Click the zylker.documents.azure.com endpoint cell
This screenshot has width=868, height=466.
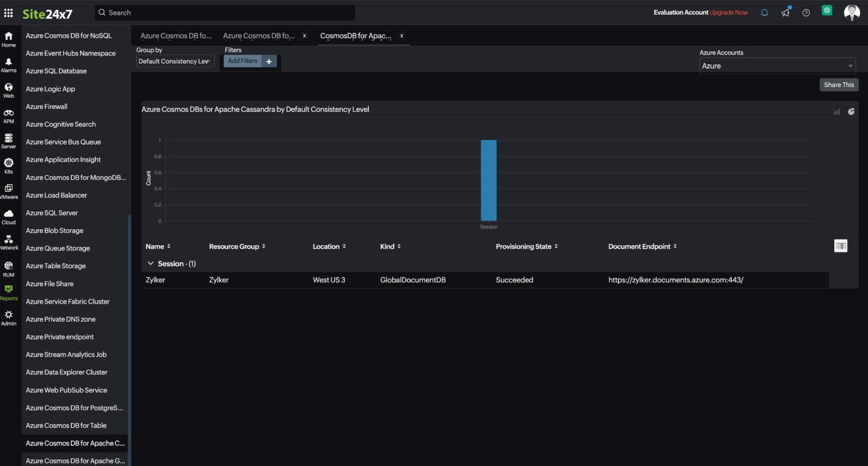[x=676, y=280]
